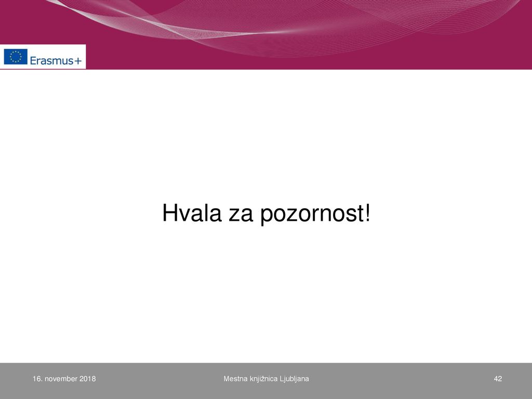Click the Erasmus+ logo

(x=43, y=57)
